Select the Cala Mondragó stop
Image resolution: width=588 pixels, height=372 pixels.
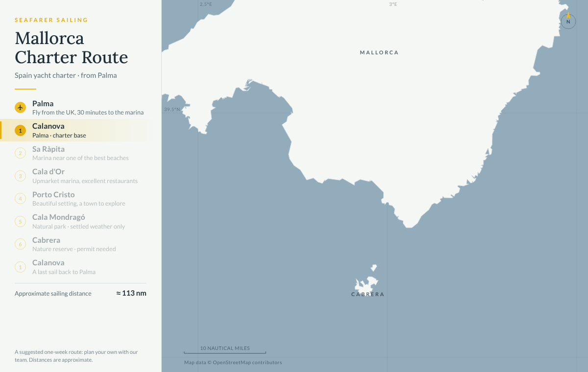click(x=80, y=221)
